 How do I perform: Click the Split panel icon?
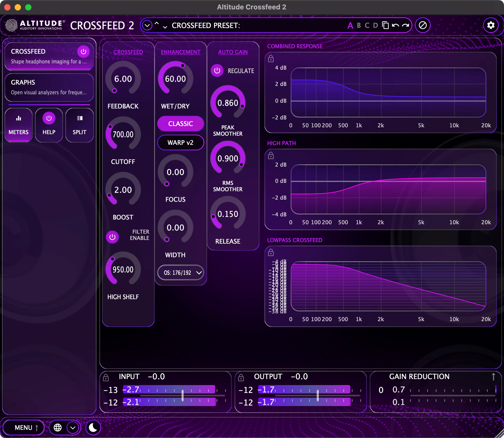coord(80,118)
